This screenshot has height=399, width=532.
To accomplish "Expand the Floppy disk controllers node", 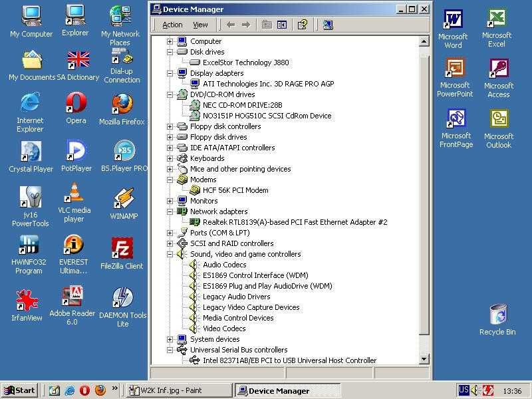I will coord(170,126).
